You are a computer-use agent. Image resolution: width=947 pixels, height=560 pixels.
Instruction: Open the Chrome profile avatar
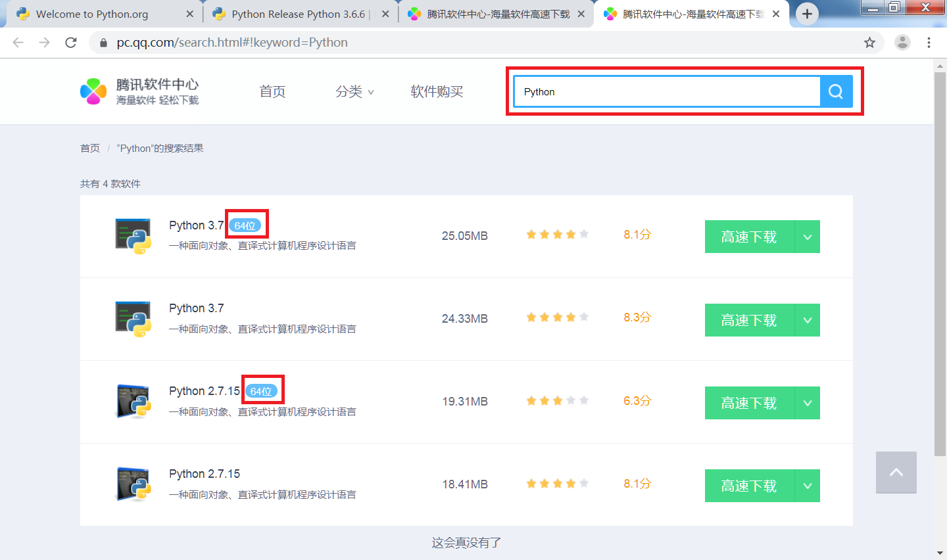[902, 42]
